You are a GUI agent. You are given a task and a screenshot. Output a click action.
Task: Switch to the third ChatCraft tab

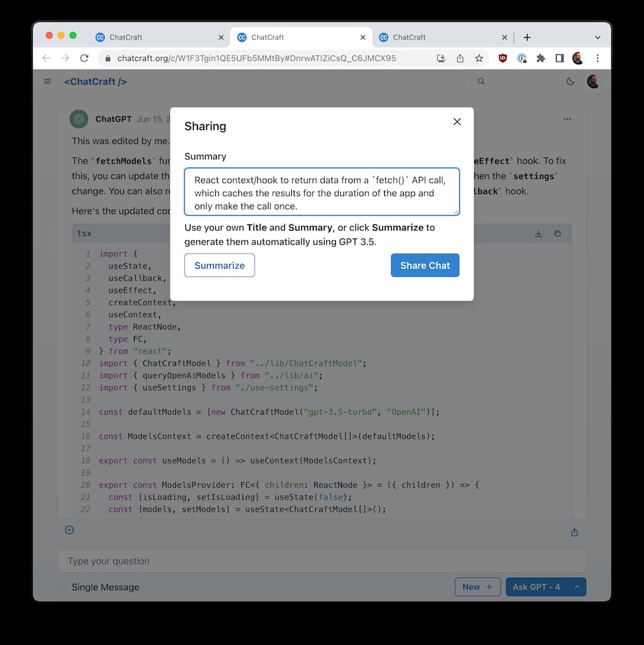coord(409,37)
